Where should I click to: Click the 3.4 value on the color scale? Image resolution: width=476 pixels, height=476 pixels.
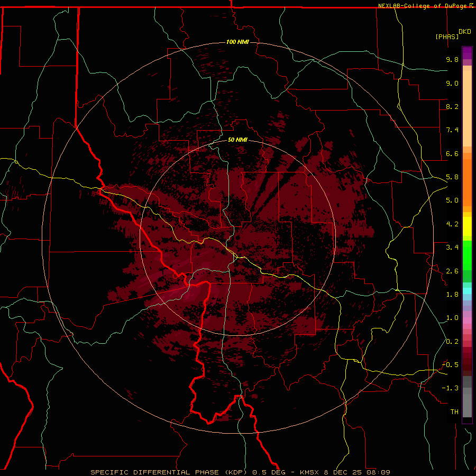[x=452, y=248]
